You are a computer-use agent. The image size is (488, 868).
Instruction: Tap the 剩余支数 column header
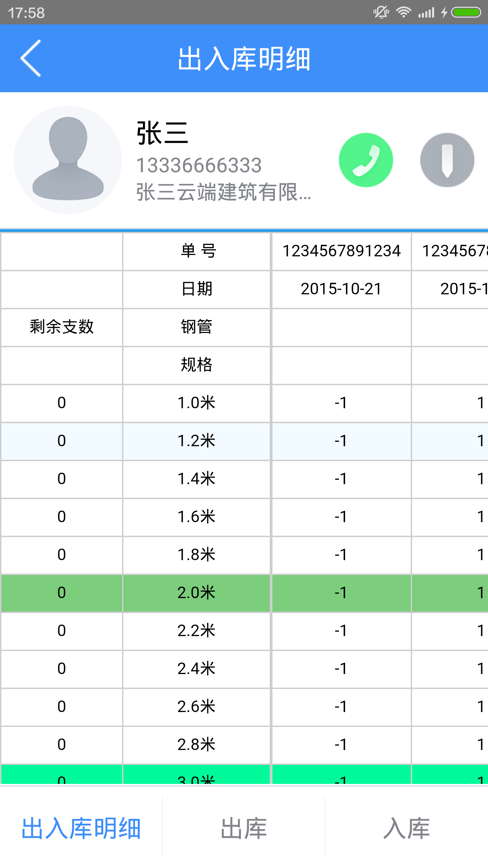pos(62,327)
